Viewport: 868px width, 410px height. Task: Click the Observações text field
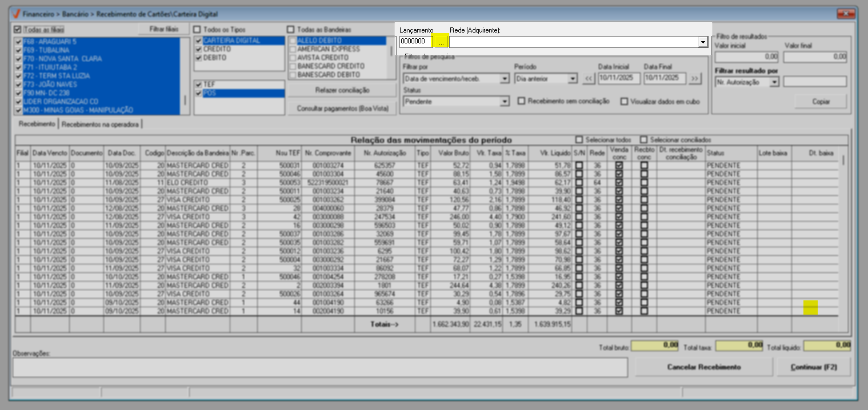(x=320, y=367)
